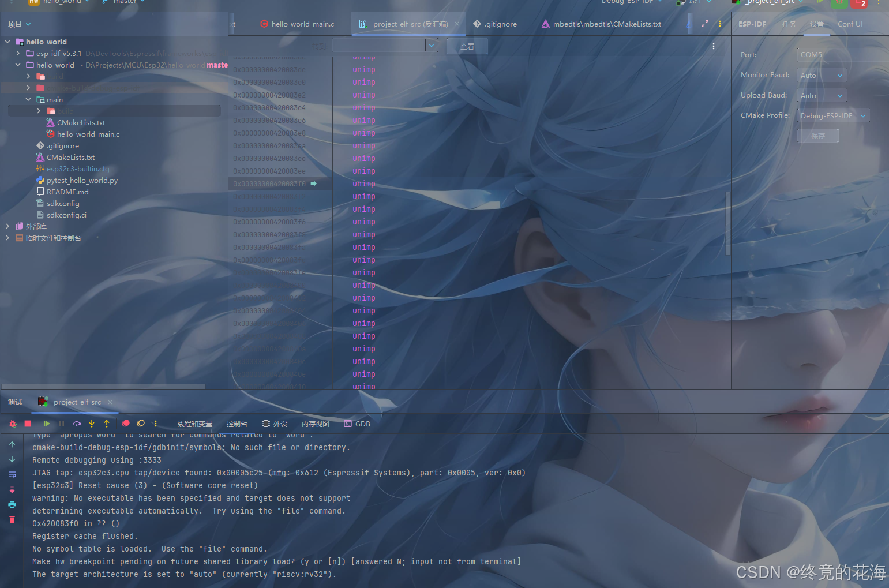Click the console scroll-down arrow icon
The height and width of the screenshot is (588, 889).
click(12, 460)
